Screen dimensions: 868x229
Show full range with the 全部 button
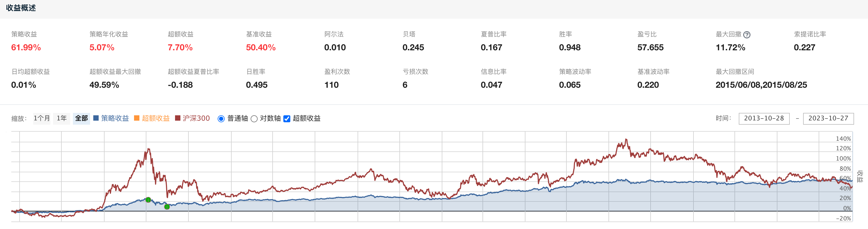pyautogui.click(x=81, y=118)
